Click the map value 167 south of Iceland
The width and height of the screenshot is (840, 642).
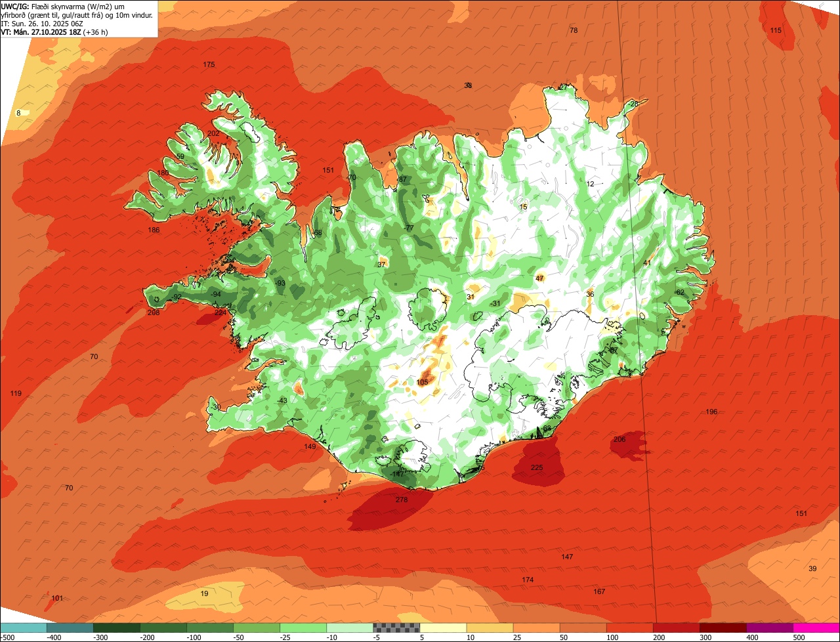coord(599,591)
